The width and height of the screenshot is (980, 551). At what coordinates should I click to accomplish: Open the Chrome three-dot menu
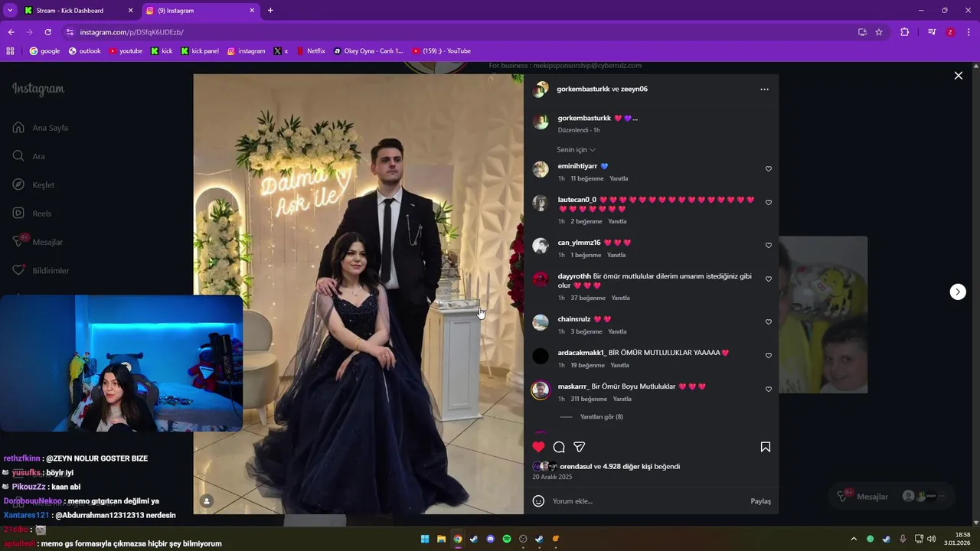tap(969, 32)
